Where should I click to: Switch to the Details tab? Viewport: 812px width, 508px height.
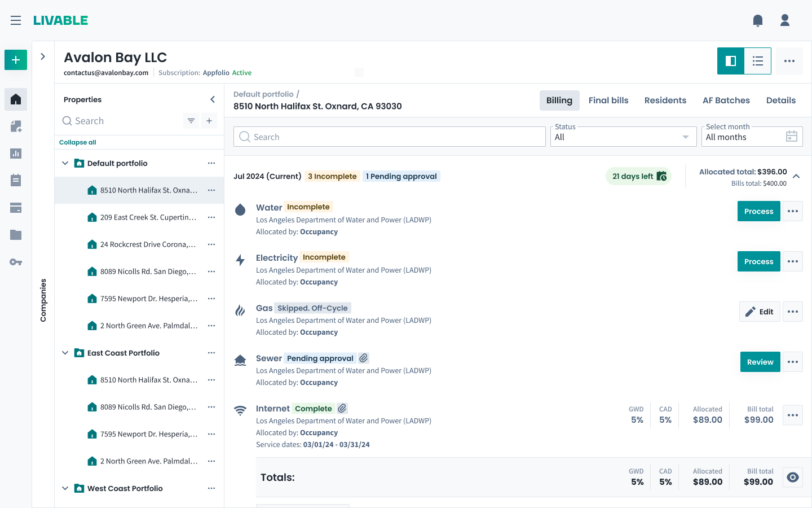tap(781, 100)
